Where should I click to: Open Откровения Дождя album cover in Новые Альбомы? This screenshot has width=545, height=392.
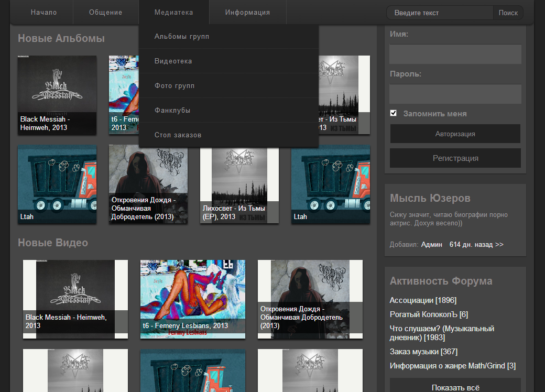[148, 183]
